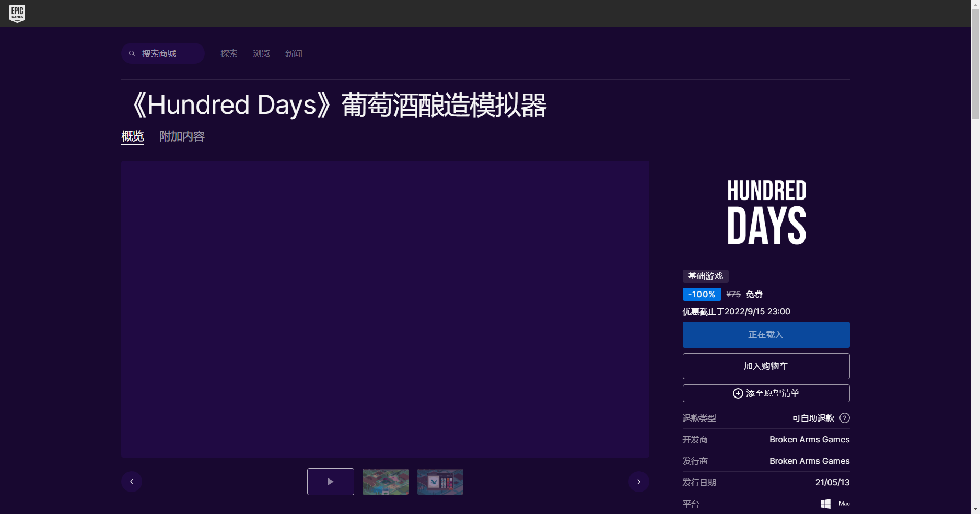
Task: Click the HUNDRED DAYS logo image
Action: pos(766,212)
